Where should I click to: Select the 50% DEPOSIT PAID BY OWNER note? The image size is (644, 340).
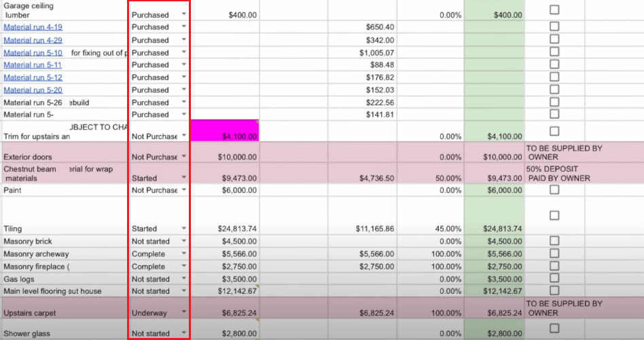pyautogui.click(x=558, y=173)
